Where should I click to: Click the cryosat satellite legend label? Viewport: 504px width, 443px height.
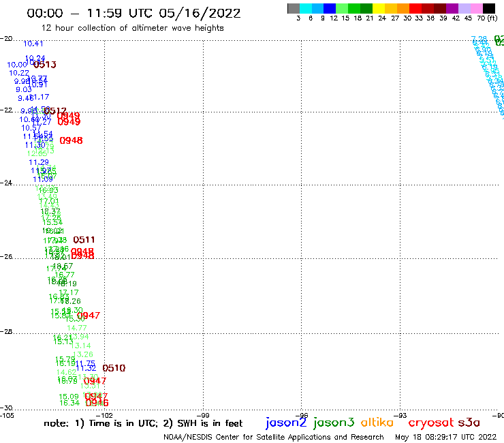[431, 423]
